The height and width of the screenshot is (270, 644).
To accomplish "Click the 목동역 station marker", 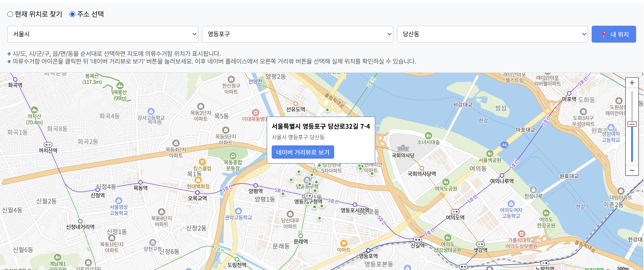I will point(141,182).
